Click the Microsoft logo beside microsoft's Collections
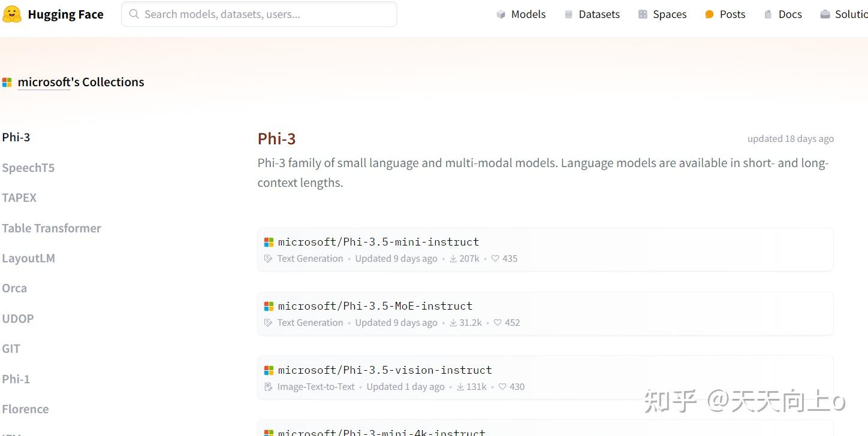The height and width of the screenshot is (436, 868). tap(7, 82)
